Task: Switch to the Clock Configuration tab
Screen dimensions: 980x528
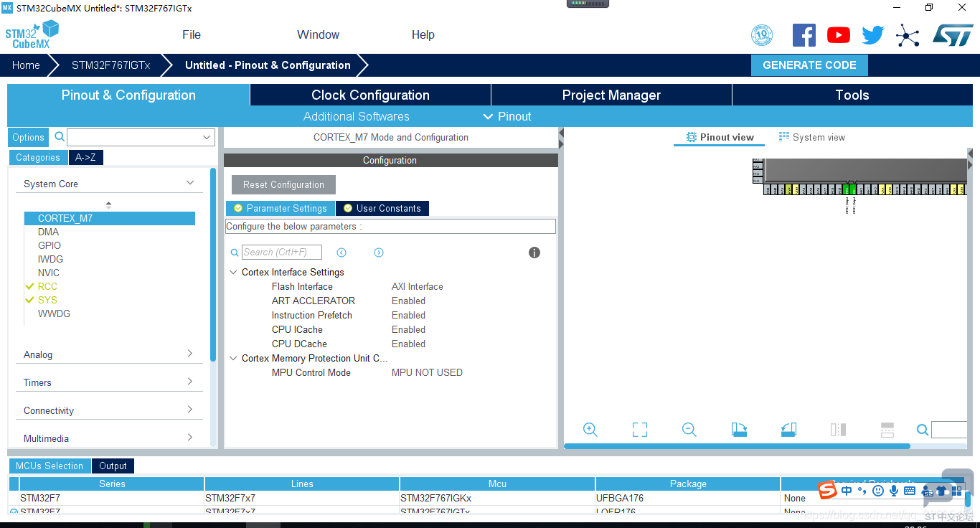Action: coord(370,95)
